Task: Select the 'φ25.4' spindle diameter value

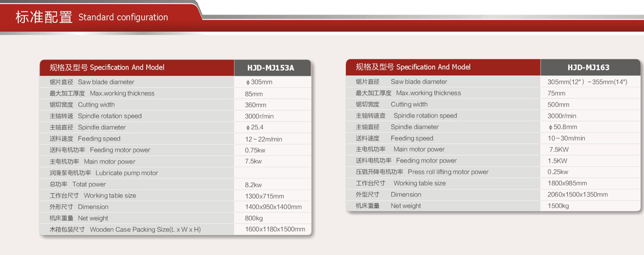Action: pos(254,127)
